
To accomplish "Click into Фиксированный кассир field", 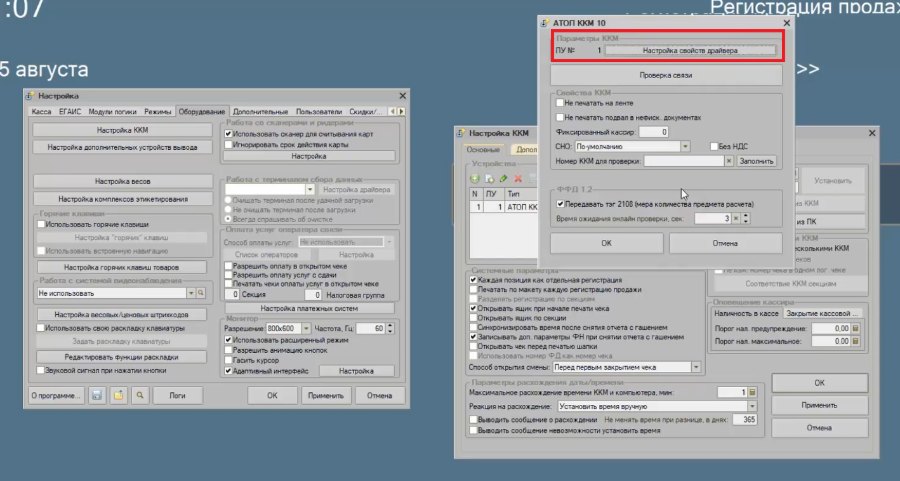I will 653,132.
